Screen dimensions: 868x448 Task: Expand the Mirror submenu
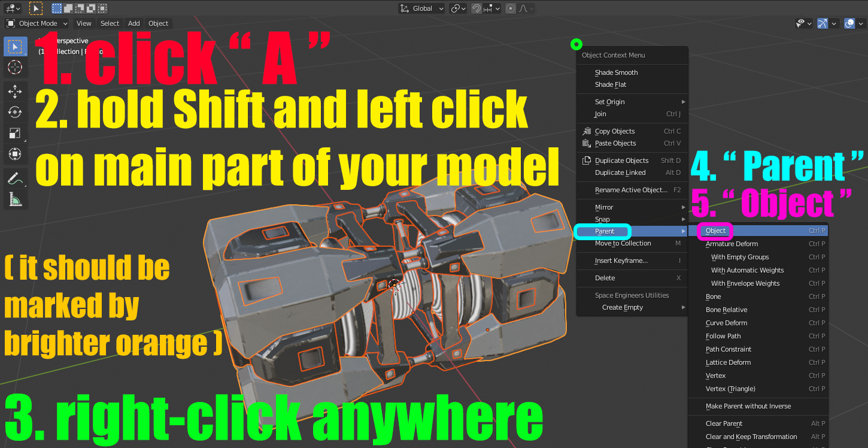(x=632, y=207)
